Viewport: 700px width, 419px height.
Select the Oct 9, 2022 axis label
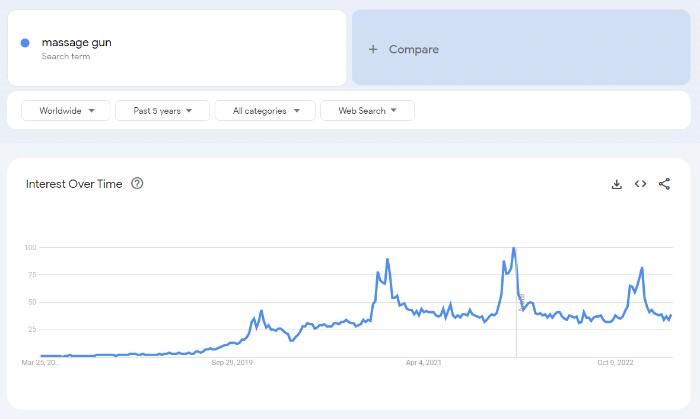(616, 363)
